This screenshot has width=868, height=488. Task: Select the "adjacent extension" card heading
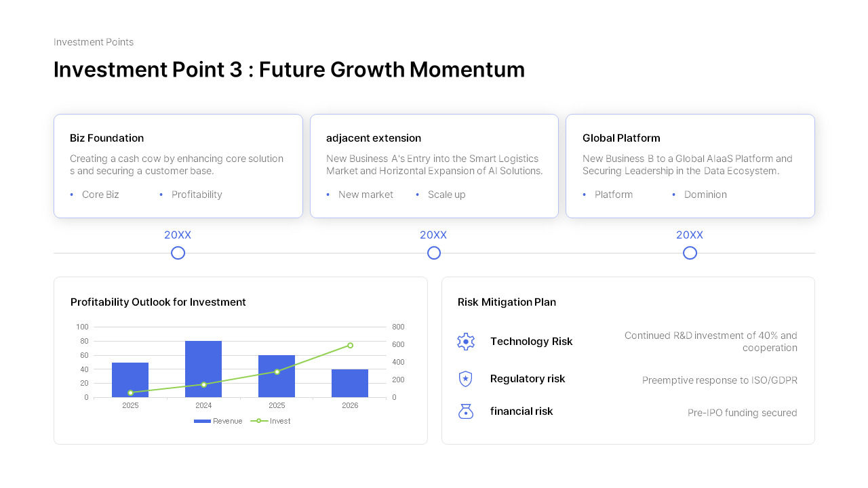click(x=374, y=138)
